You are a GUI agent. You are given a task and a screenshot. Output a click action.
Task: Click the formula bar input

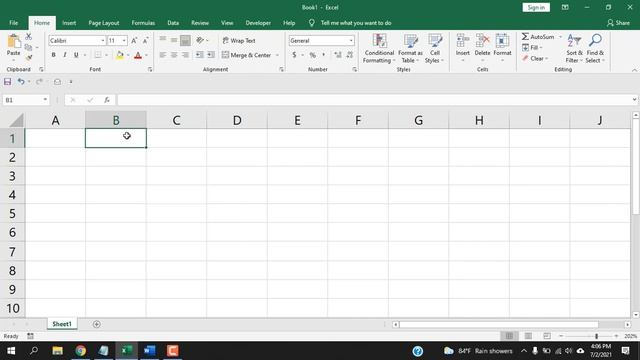[374, 100]
